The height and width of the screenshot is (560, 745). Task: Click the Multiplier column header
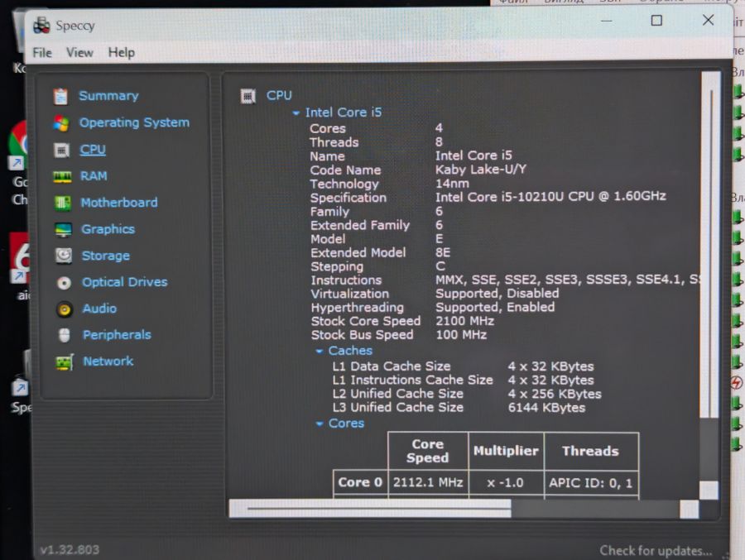coord(506,451)
